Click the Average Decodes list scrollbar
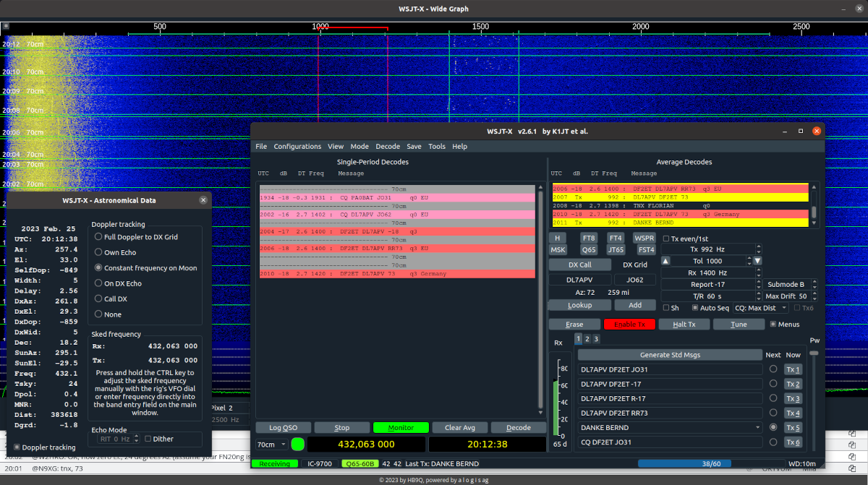Screen dimensions: 868x485 pyautogui.click(x=814, y=205)
